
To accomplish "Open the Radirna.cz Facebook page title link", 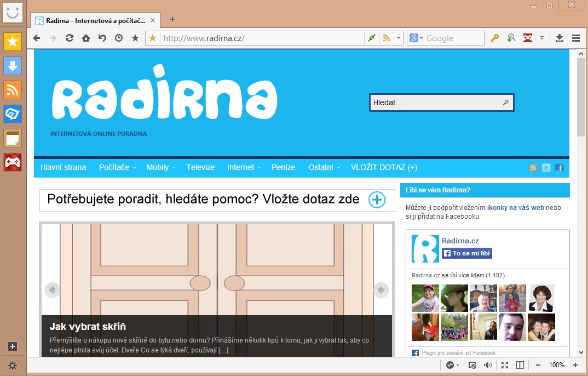I will click(x=460, y=241).
